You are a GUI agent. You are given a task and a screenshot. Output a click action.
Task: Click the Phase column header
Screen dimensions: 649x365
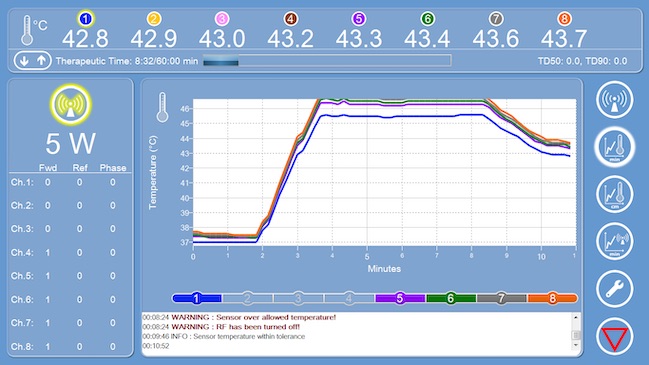point(113,168)
